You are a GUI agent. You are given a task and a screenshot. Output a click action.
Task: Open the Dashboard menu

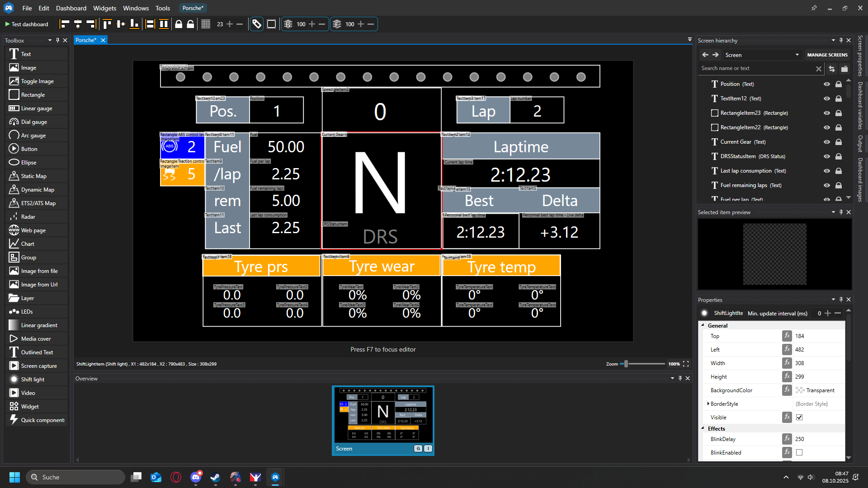tap(71, 8)
